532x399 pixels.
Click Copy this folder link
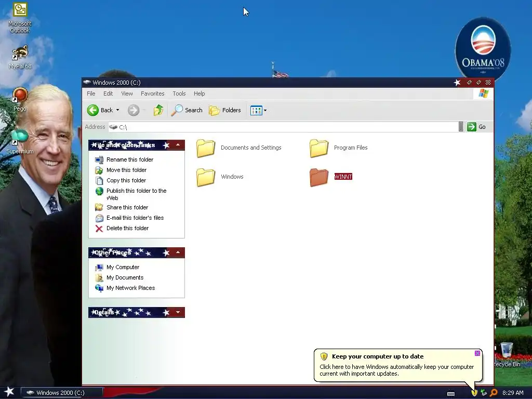pyautogui.click(x=126, y=180)
